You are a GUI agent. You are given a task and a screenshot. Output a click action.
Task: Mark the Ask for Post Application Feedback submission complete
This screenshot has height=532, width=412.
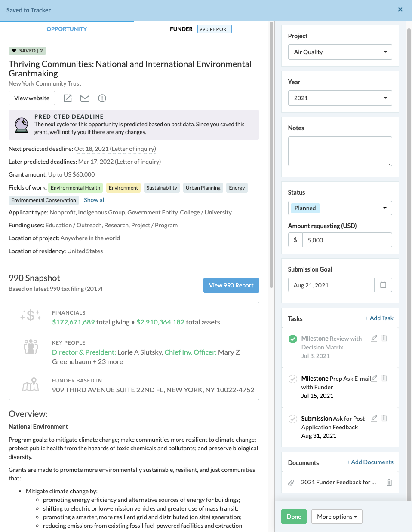coord(293,419)
